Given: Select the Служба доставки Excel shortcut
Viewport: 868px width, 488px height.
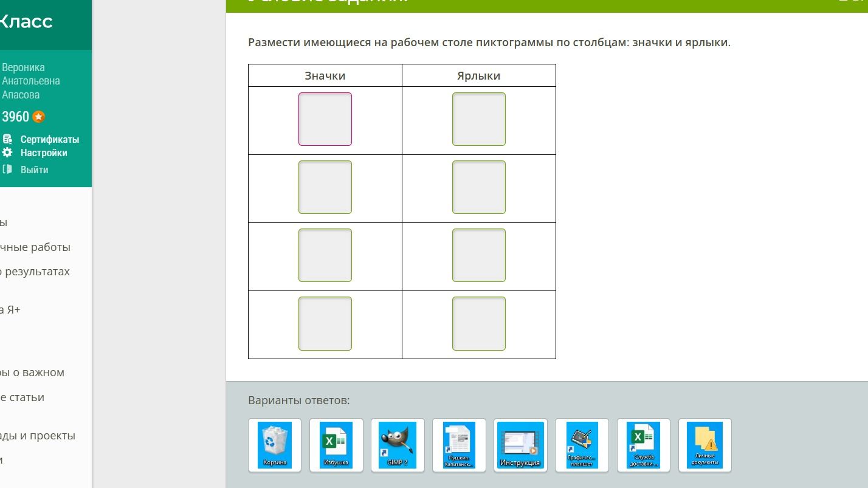Looking at the screenshot, I should 643,445.
